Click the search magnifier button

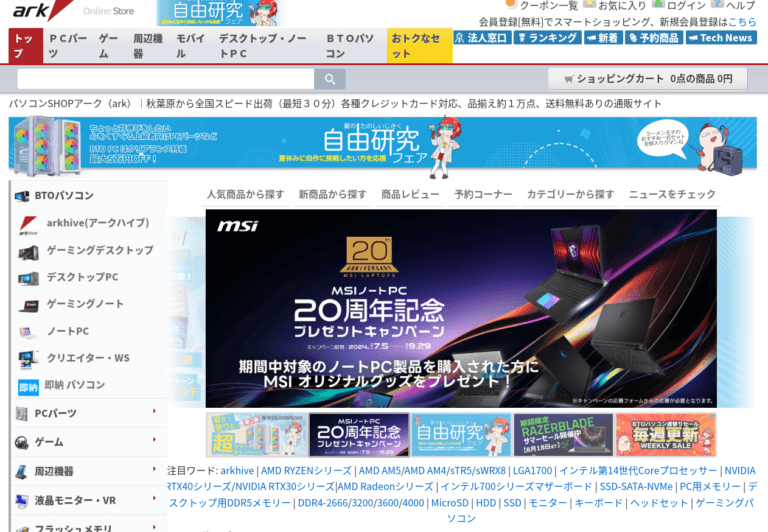(330, 79)
